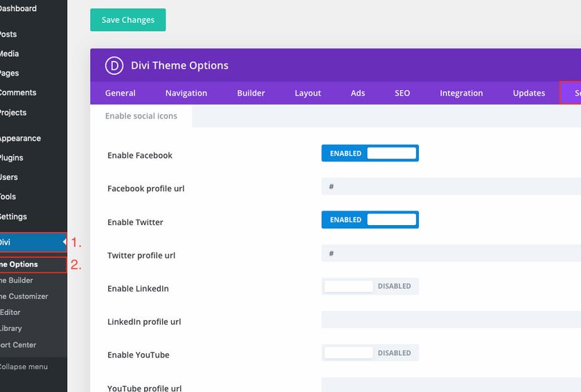The image size is (581, 392).
Task: Disable the Enable Twitter toggle
Action: [370, 220]
